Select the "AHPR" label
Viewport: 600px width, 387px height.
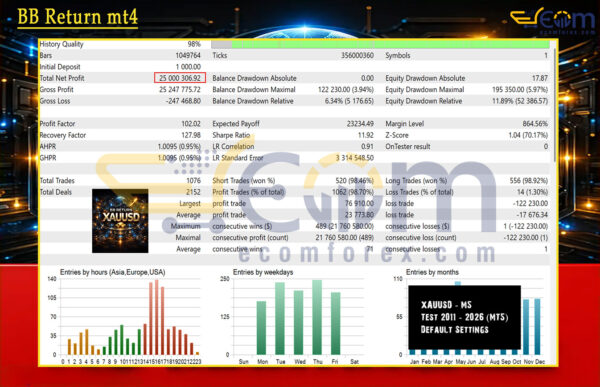(47, 147)
